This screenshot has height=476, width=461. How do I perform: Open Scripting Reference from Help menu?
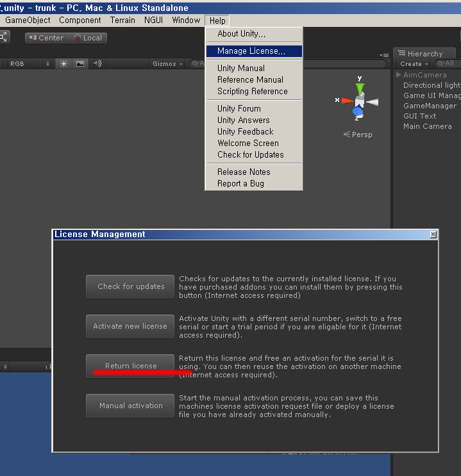click(x=254, y=92)
